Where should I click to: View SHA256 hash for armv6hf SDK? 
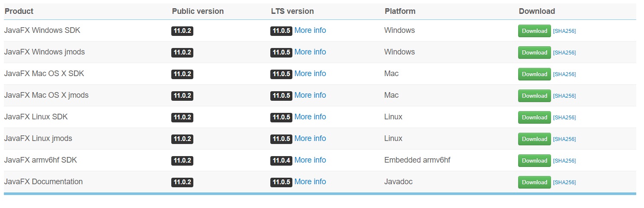[564, 161]
